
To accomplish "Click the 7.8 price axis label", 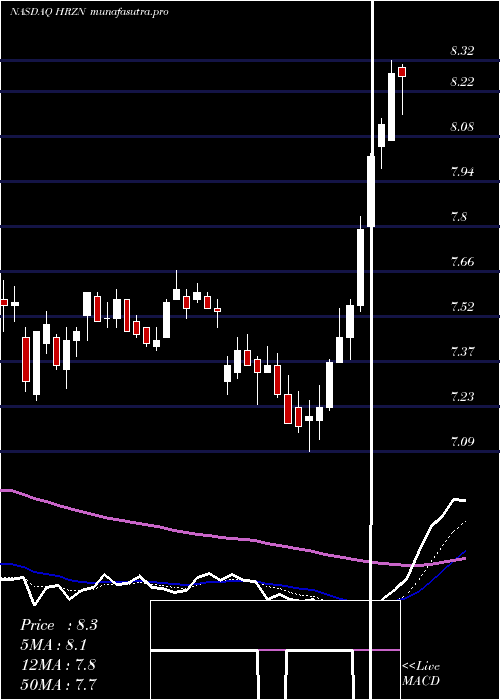I will [459, 217].
